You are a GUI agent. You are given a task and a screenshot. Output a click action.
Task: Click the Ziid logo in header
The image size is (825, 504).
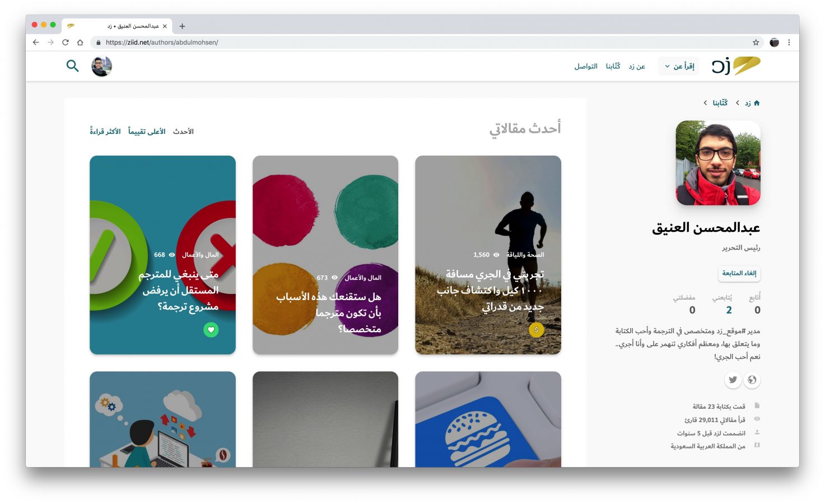point(736,66)
